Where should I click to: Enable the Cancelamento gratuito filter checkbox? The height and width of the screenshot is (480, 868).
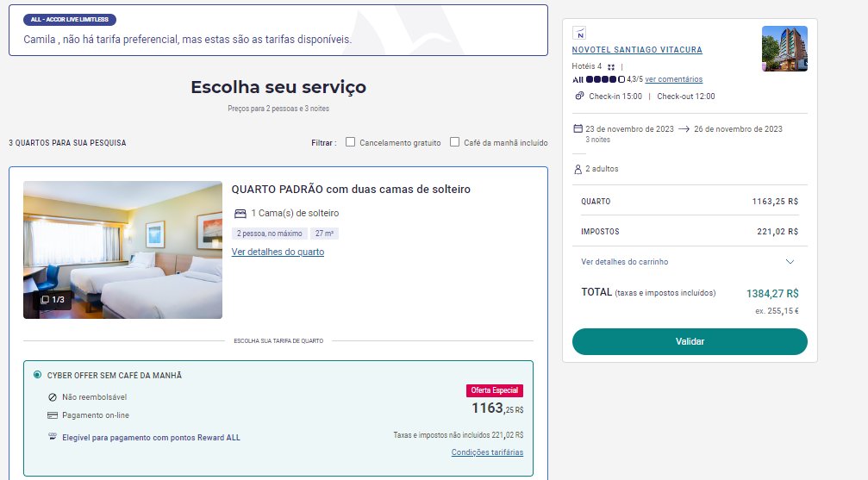click(351, 141)
